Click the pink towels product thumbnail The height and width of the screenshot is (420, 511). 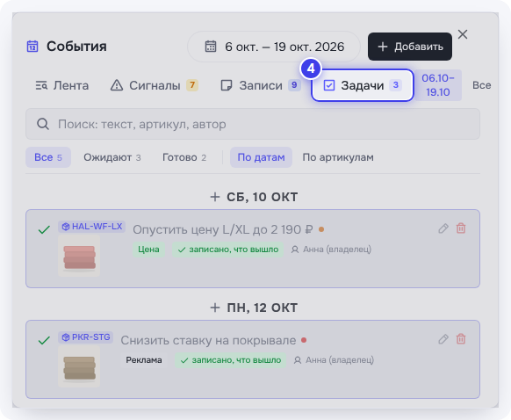pos(79,256)
